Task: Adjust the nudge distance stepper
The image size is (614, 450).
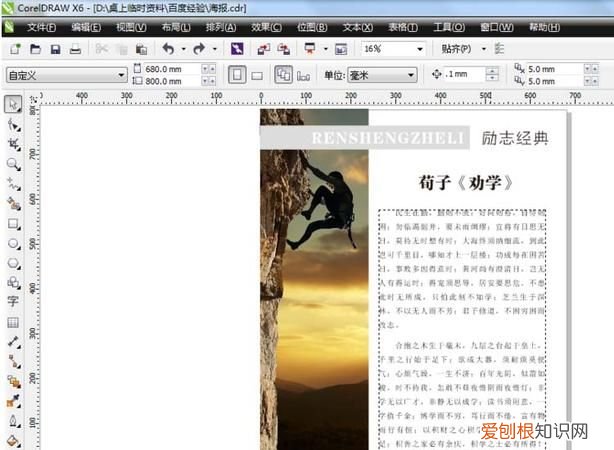Action: pos(492,74)
